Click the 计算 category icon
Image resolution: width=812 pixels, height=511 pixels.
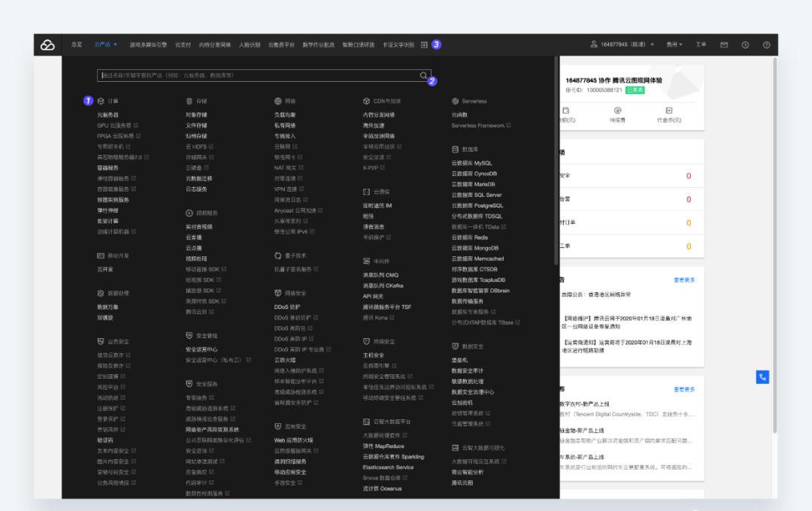[x=101, y=101]
